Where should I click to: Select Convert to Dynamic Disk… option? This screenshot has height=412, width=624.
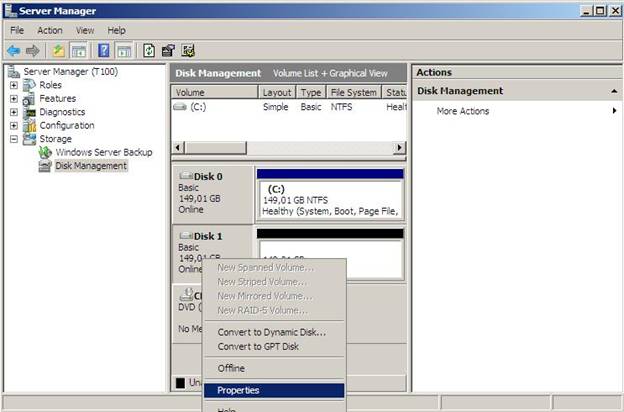coord(274,332)
